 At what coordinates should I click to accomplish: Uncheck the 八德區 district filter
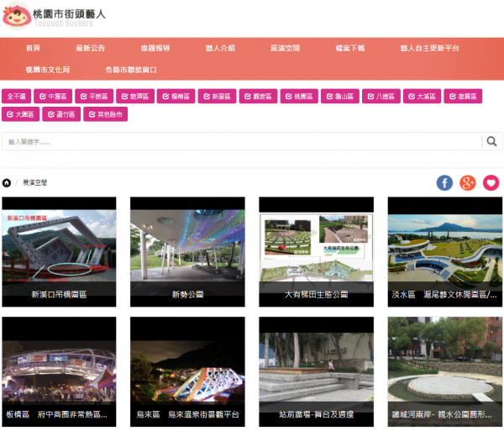[381, 97]
